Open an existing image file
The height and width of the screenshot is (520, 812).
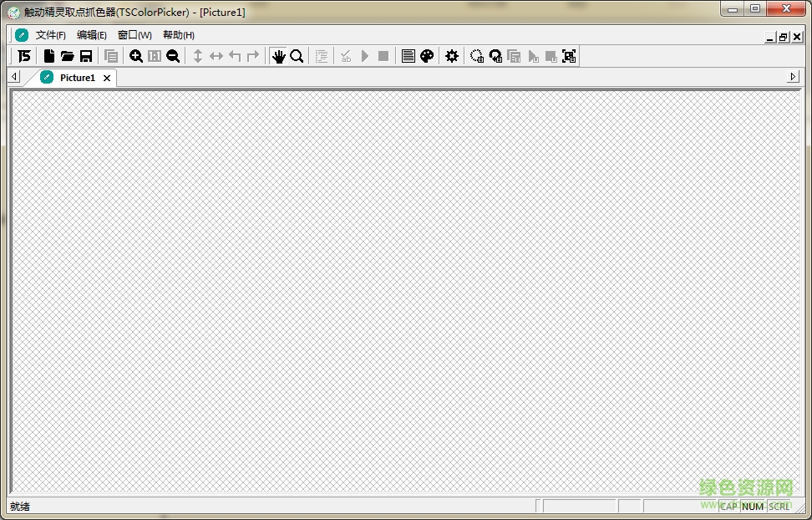point(68,55)
